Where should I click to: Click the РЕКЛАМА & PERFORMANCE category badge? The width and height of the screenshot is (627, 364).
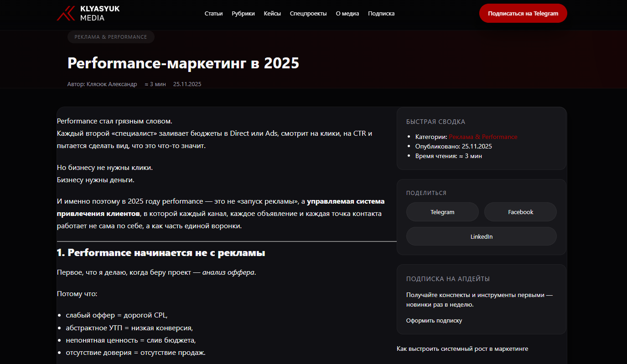coord(111,37)
